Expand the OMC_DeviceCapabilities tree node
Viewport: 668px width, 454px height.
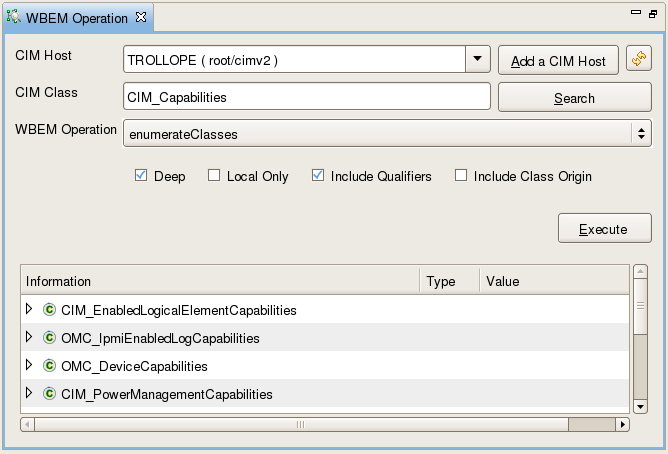coord(29,365)
